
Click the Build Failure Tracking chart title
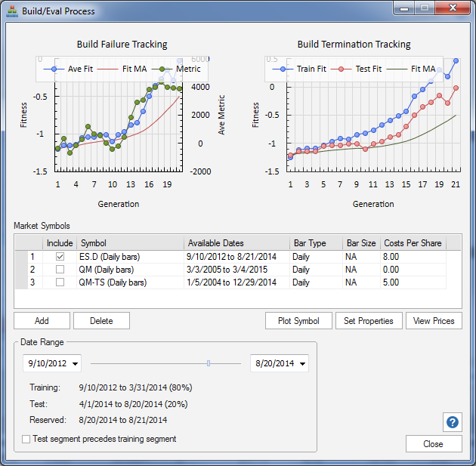pos(122,45)
